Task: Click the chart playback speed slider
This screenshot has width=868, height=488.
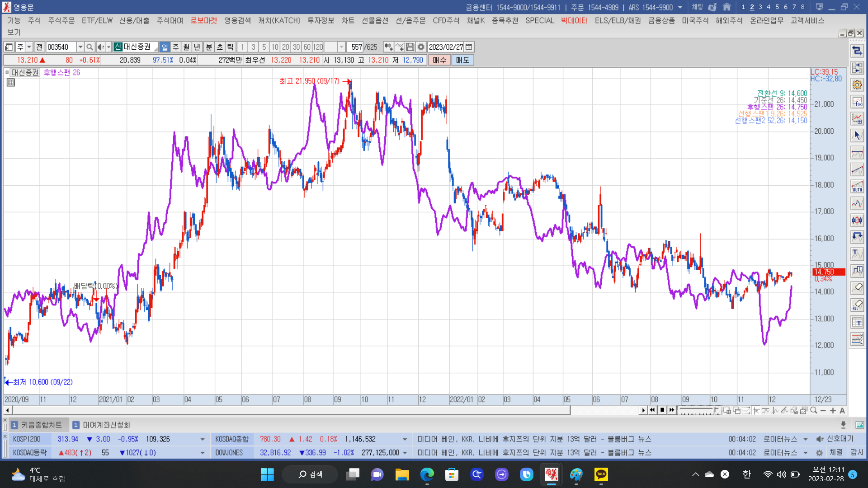Action: click(698, 410)
